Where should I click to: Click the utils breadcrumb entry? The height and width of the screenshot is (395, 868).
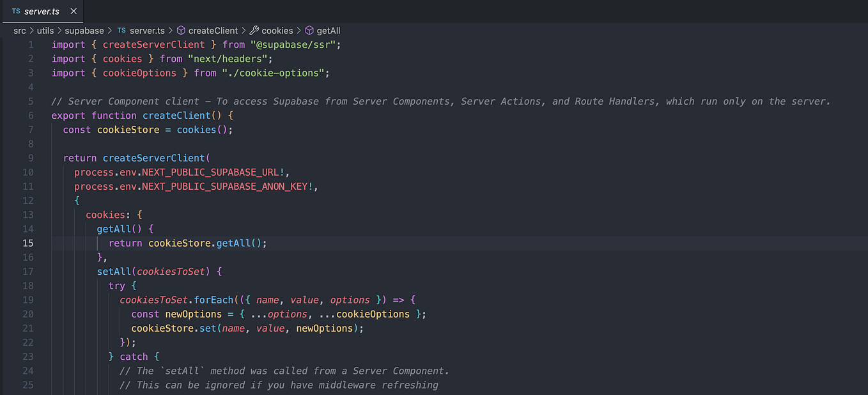pyautogui.click(x=45, y=30)
